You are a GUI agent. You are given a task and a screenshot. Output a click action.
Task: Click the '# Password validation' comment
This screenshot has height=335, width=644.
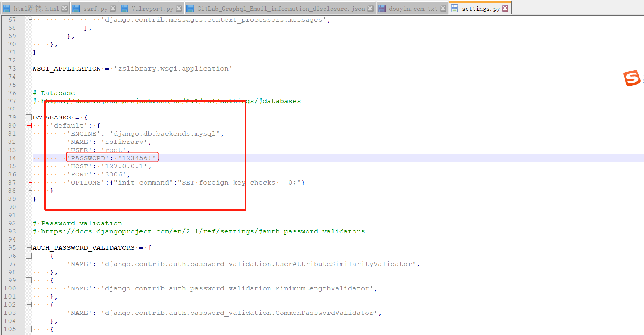tap(77, 223)
